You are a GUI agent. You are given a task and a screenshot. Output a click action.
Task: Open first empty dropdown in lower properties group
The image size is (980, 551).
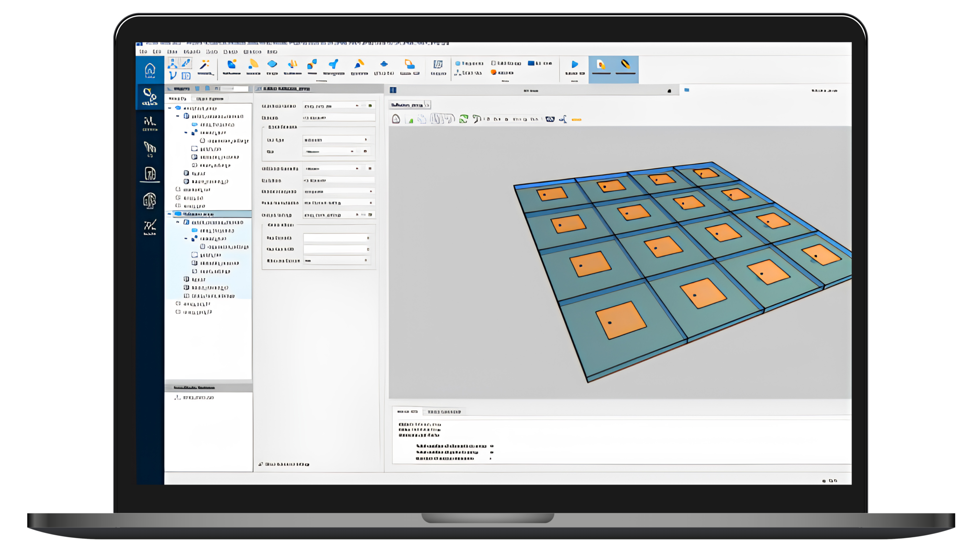(337, 238)
